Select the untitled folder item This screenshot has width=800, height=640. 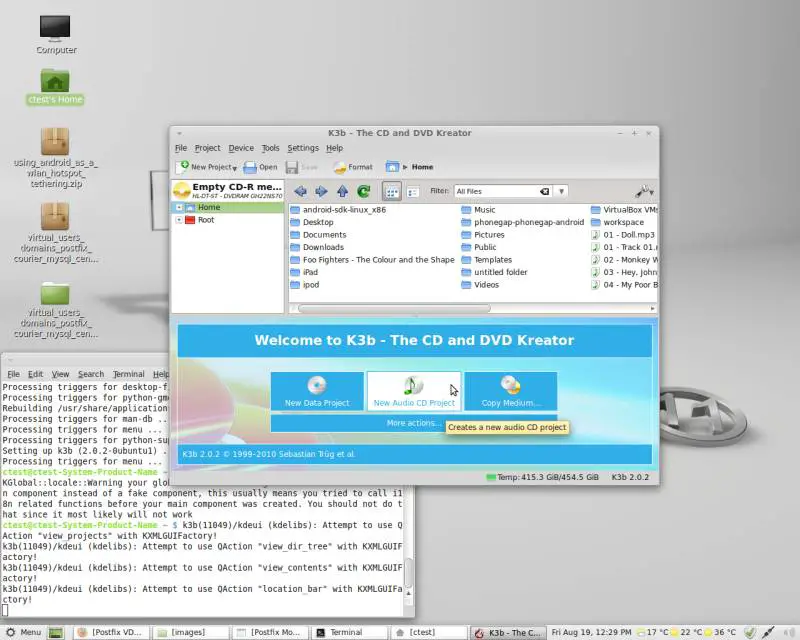click(x=494, y=273)
